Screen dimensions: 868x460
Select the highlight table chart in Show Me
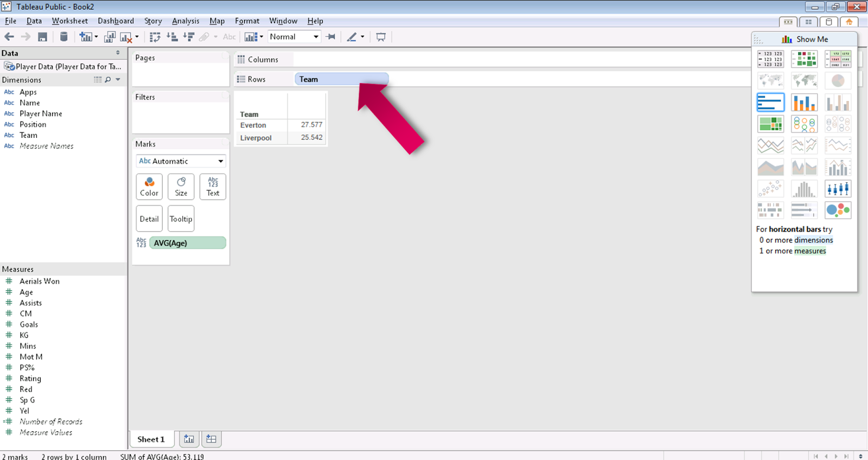(838, 59)
